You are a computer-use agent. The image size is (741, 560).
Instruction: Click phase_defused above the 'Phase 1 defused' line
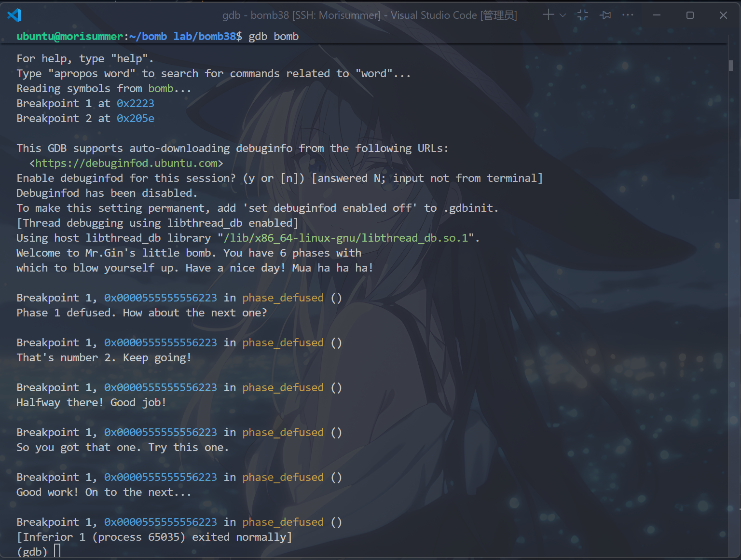283,298
